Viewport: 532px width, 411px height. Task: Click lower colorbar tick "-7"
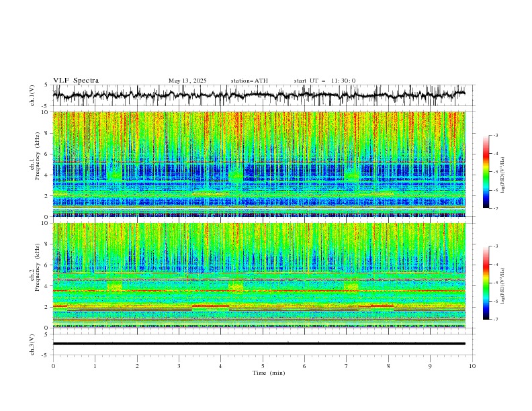[496, 320]
